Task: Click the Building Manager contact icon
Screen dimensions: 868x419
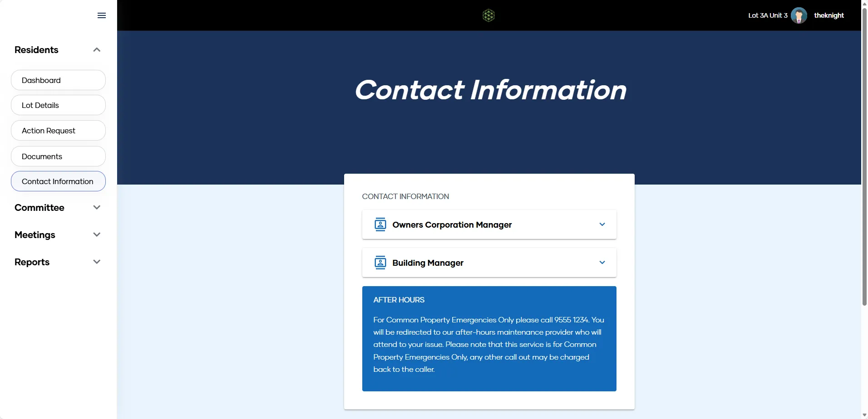Action: tap(380, 263)
